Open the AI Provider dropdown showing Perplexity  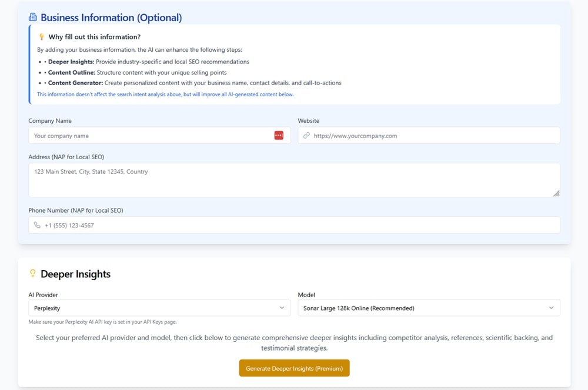(x=159, y=308)
